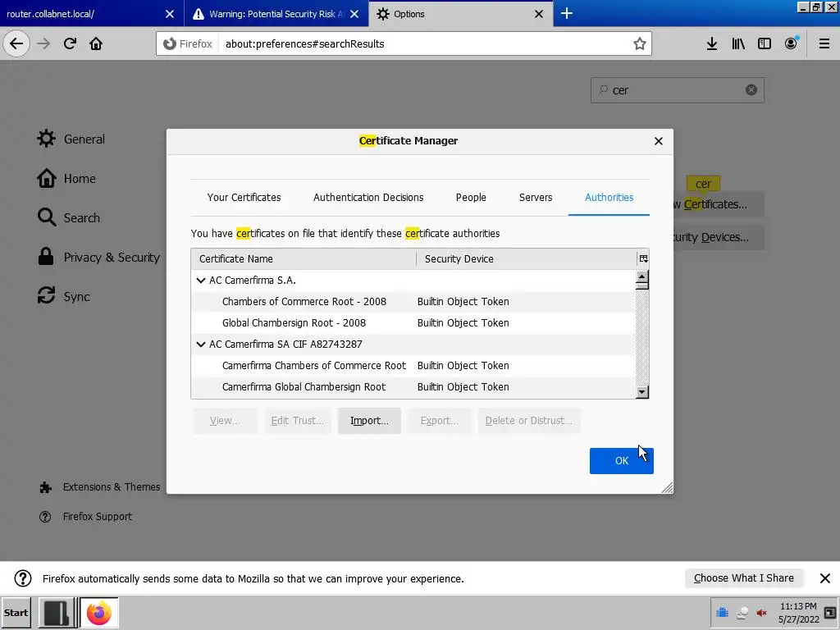840x630 pixels.
Task: Click the question mark info icon in notification
Action: (22, 578)
